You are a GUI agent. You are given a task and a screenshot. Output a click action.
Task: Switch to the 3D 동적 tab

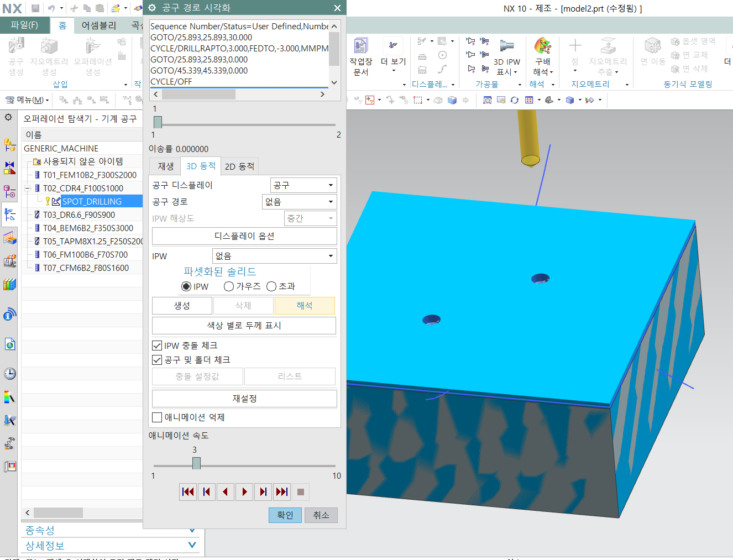201,166
